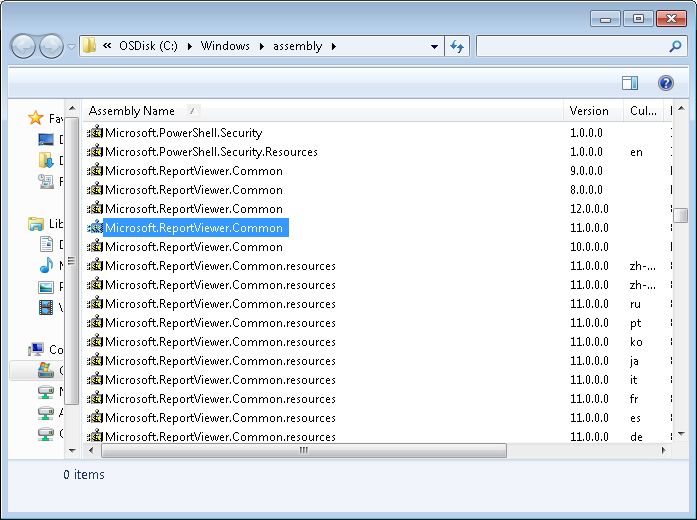Open Music library note icon
Screen dimensions: 697x520
(x=46, y=265)
